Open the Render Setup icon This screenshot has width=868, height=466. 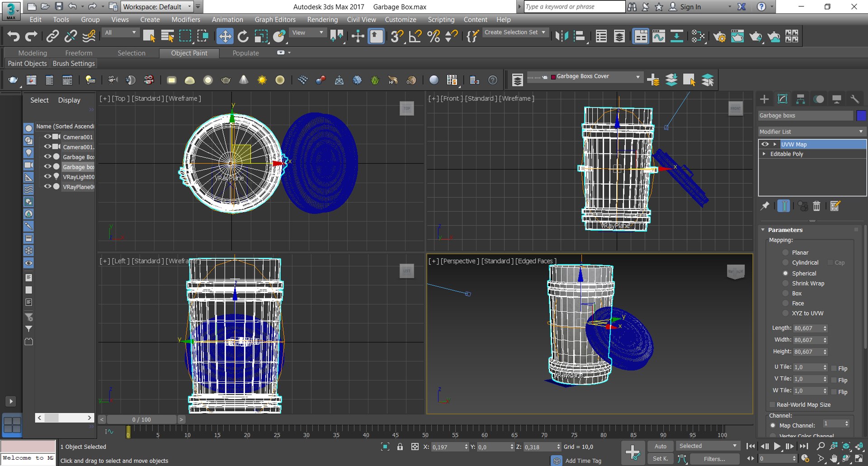[x=719, y=36]
